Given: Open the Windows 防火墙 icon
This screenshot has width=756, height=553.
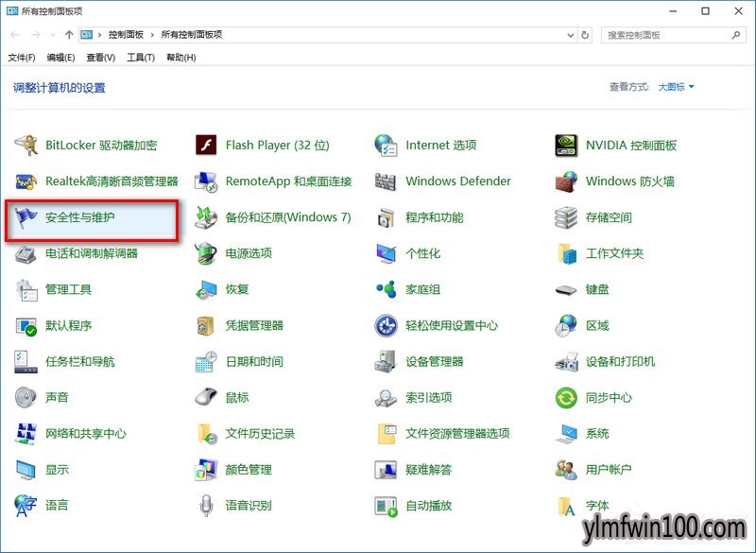Looking at the screenshot, I should coord(566,181).
